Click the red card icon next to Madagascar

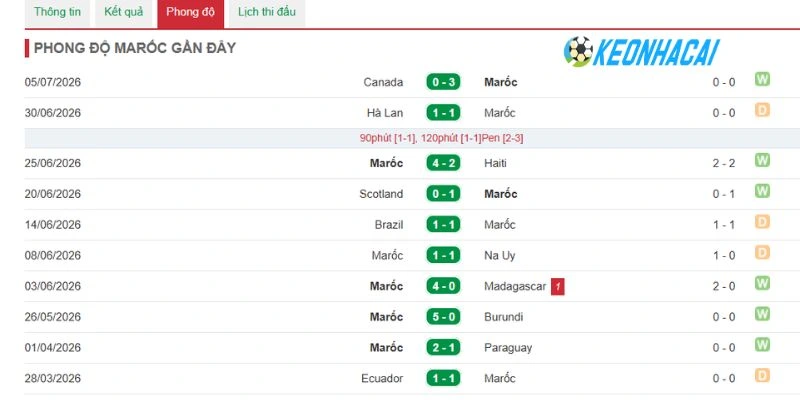coord(558,287)
